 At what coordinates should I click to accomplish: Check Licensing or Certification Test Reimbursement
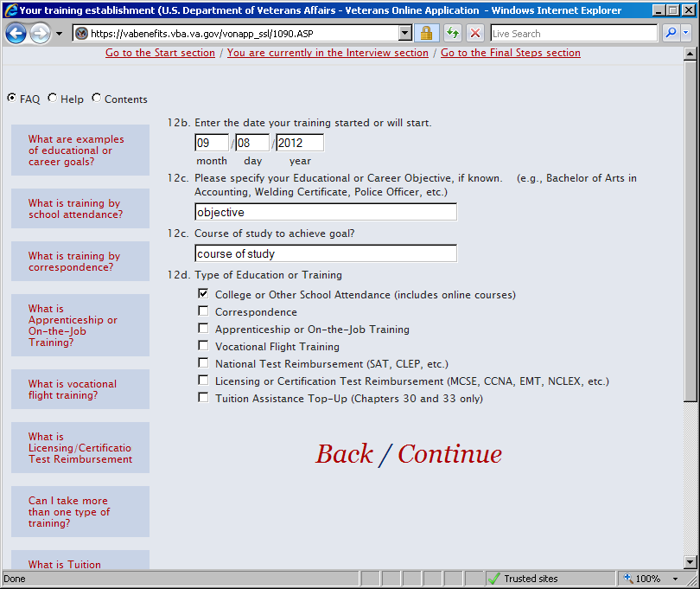(x=203, y=380)
